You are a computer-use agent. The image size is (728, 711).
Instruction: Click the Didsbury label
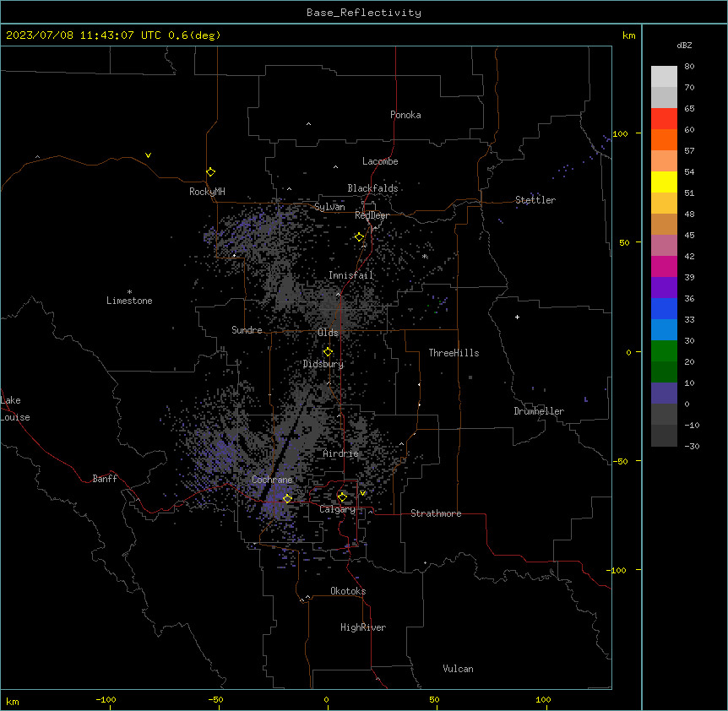323,364
